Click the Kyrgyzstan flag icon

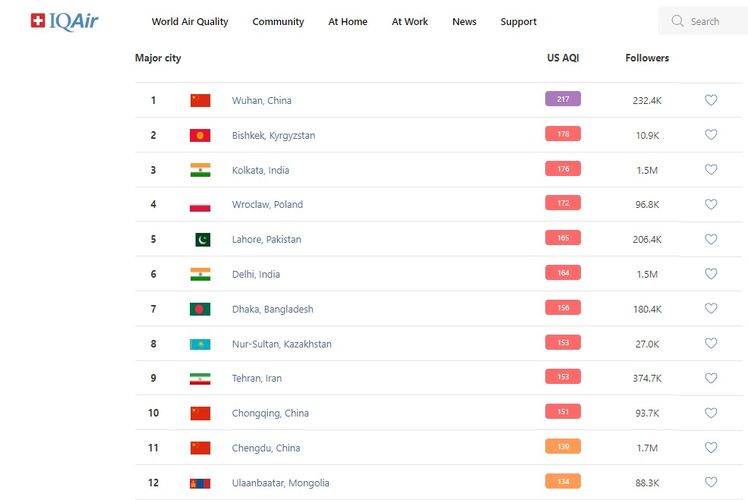[x=200, y=135]
